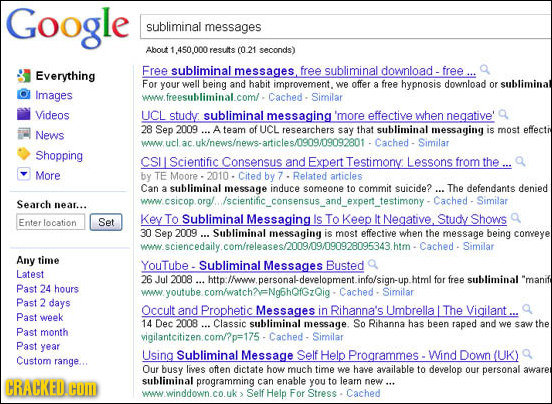Click the Any time filter heading

(38, 260)
